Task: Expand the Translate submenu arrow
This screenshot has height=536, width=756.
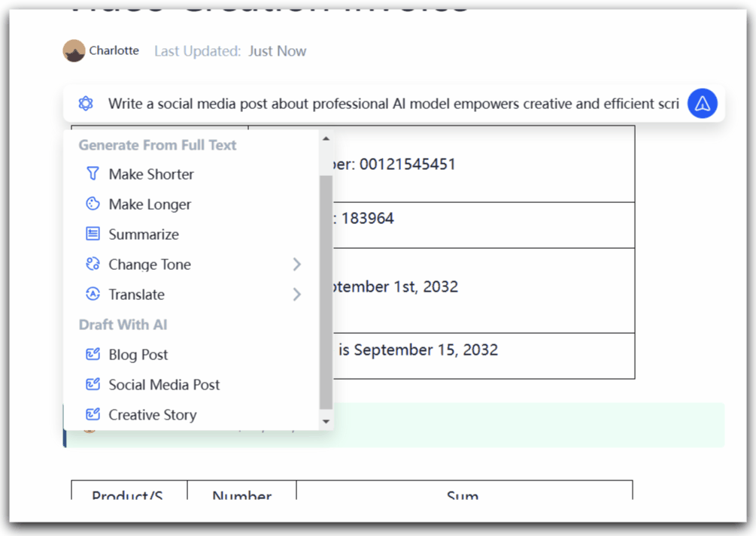Action: pyautogui.click(x=296, y=294)
